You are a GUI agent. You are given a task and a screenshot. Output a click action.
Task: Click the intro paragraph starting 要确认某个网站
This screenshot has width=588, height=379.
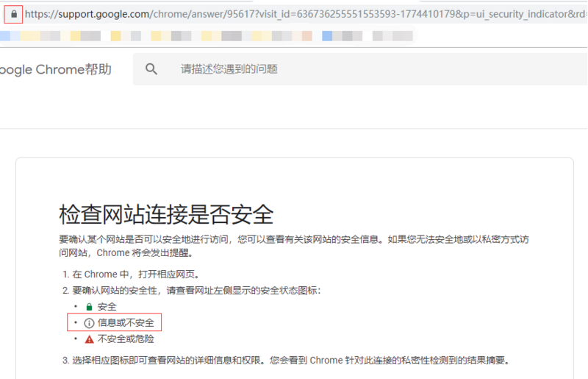[294, 246]
